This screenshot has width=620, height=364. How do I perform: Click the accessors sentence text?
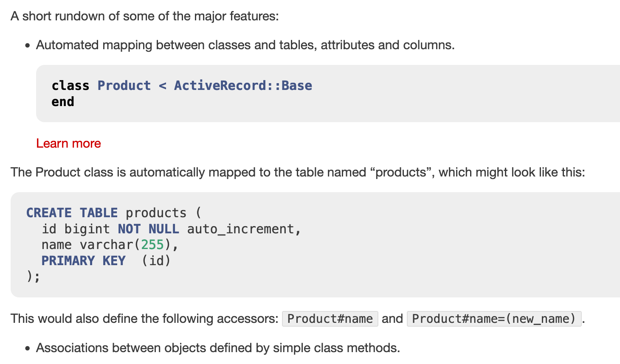(144, 319)
